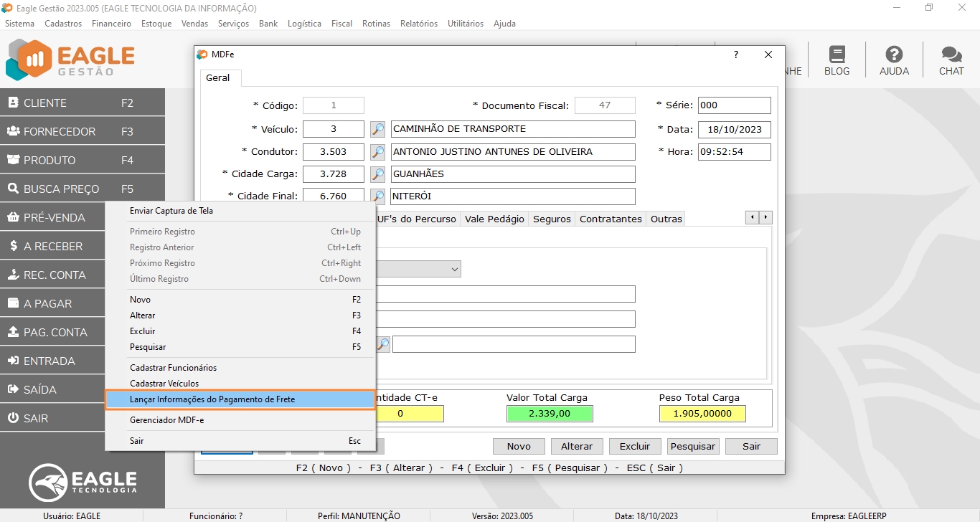This screenshot has width=980, height=522.
Task: Click the Alterar button in dialog
Action: [577, 446]
